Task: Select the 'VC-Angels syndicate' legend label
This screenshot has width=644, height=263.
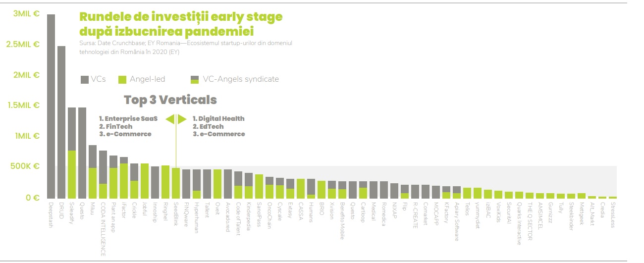Action: (x=240, y=79)
